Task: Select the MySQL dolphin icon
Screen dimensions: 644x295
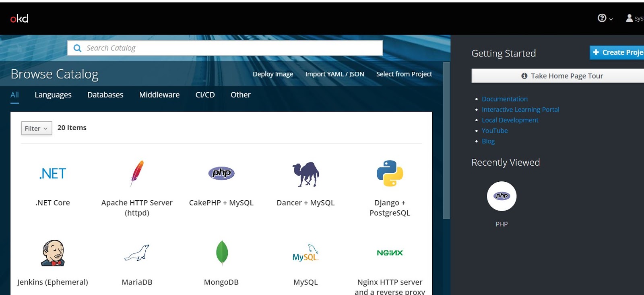Action: pyautogui.click(x=305, y=253)
